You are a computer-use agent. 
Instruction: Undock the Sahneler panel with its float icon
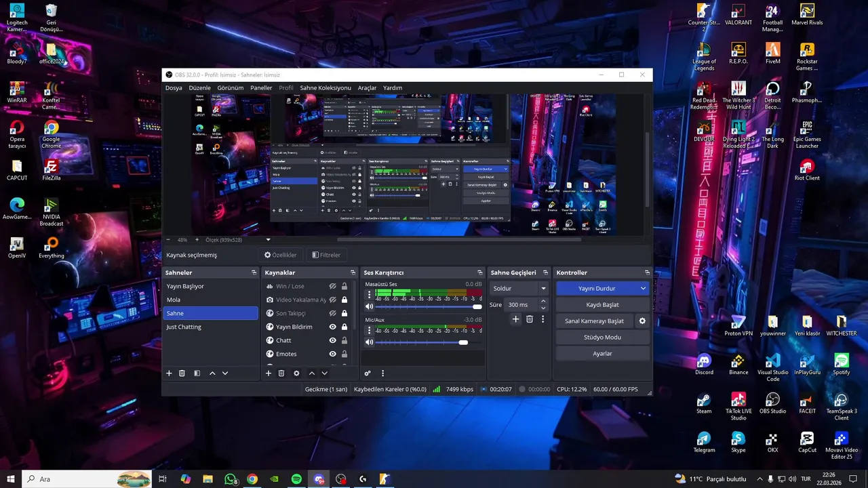[x=254, y=272]
